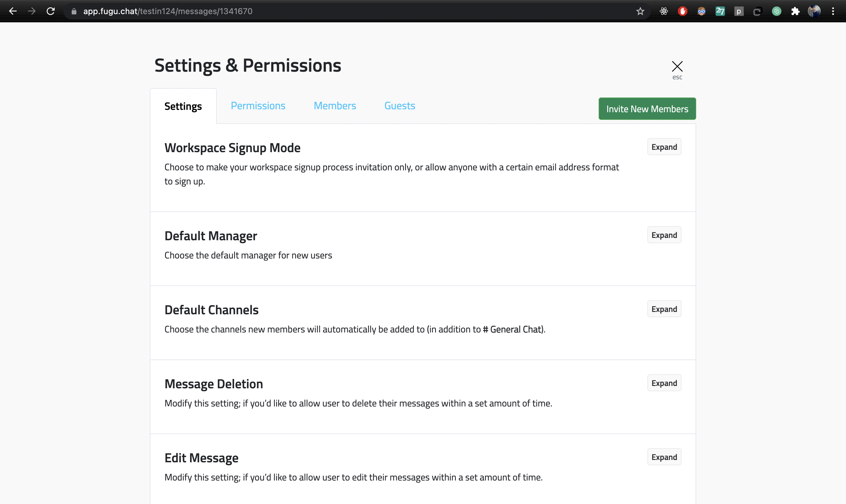Expand the Default Manager section

(664, 235)
